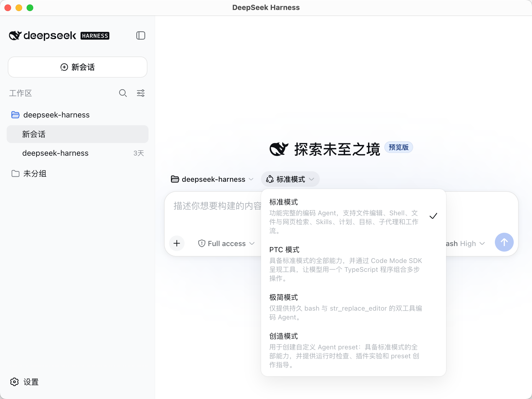
Task: Expand deepseek-harness workspace folder
Action: click(x=78, y=115)
